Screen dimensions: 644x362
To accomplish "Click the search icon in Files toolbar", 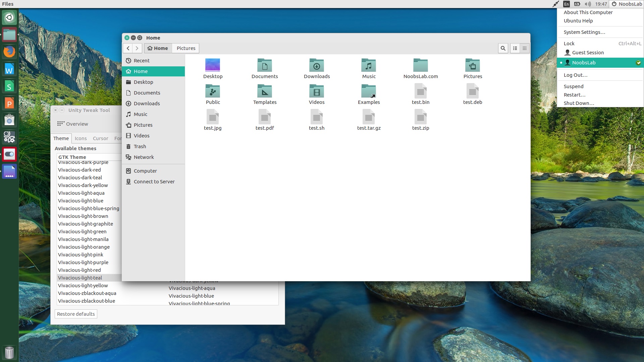I will click(x=503, y=48).
